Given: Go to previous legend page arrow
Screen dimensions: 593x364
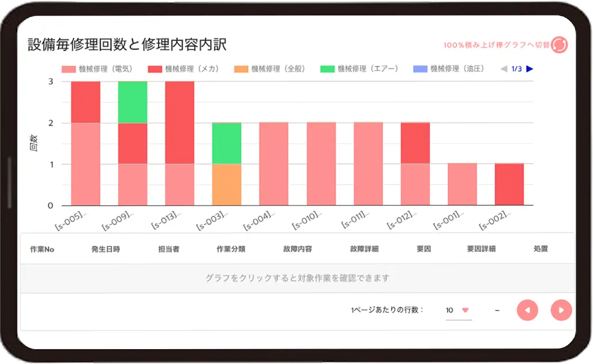Looking at the screenshot, I should tap(504, 69).
